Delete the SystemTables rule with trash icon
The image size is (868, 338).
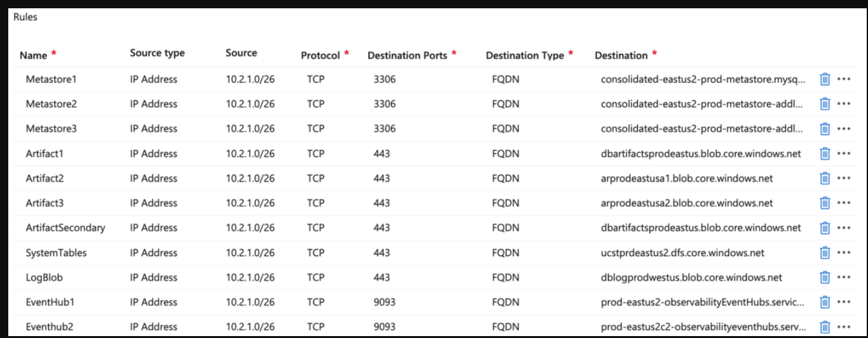(x=825, y=253)
